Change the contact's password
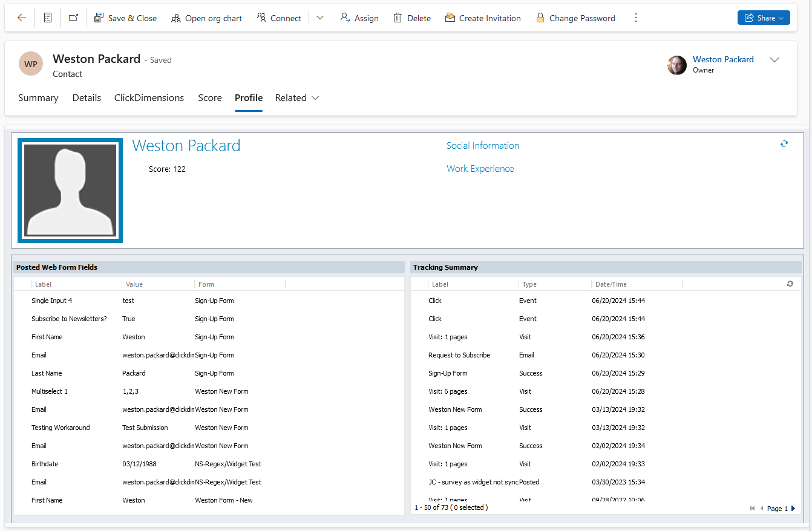Image resolution: width=812 pixels, height=531 pixels. (575, 18)
